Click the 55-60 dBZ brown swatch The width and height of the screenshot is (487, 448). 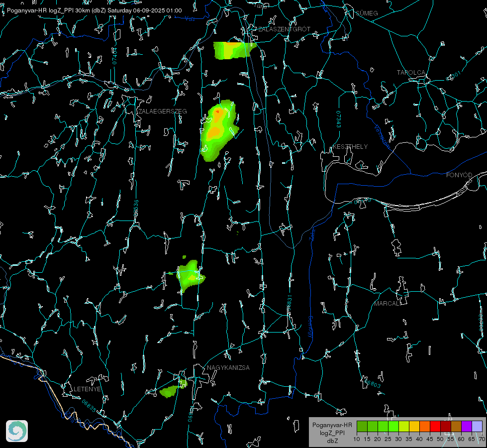coord(456,426)
